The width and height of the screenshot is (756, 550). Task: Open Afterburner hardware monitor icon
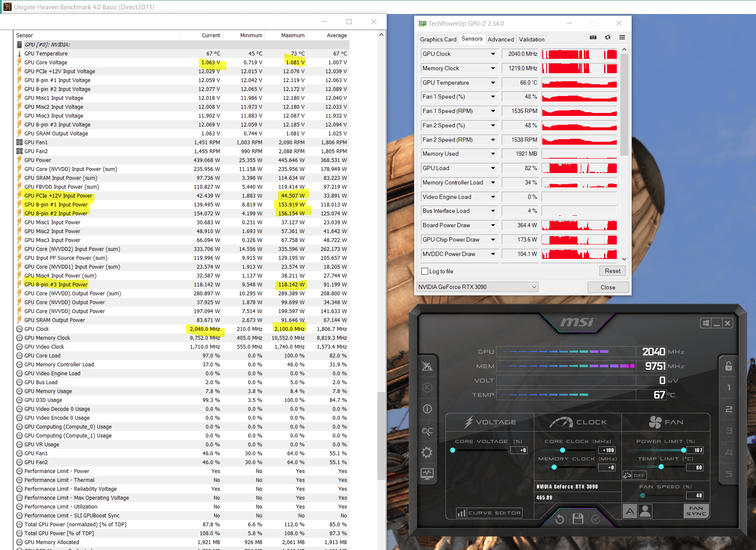[427, 474]
